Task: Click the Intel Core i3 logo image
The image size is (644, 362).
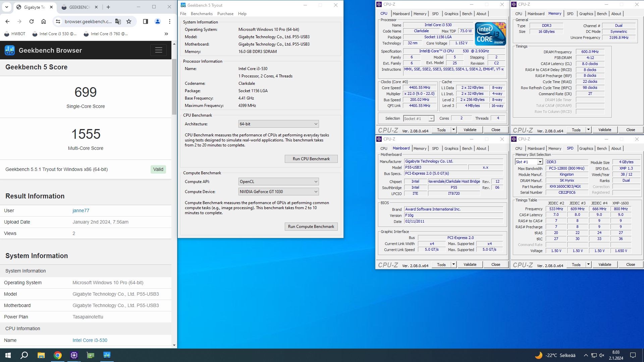Action: (x=491, y=34)
